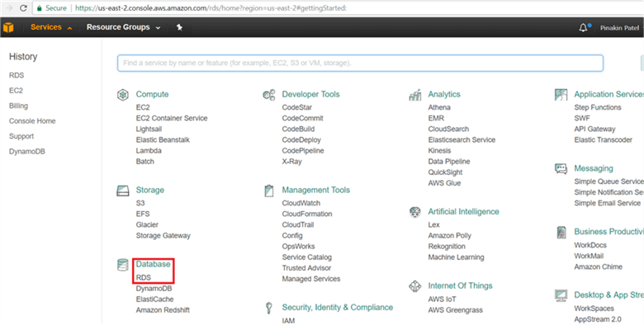Click the Secure padlock icon
This screenshot has height=325, width=644.
(39, 7)
